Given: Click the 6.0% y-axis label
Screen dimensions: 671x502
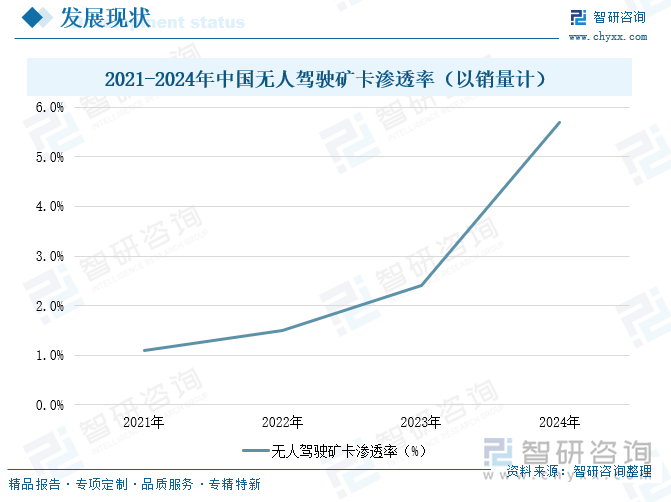Looking at the screenshot, I should tap(50, 107).
